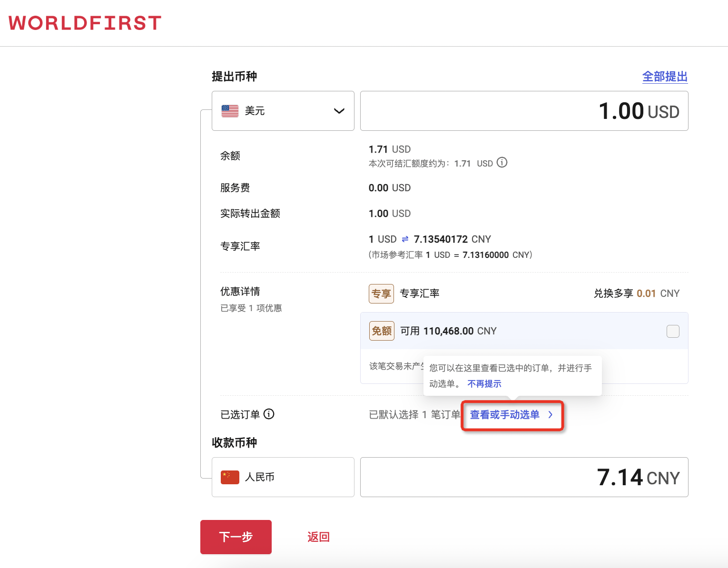Screen dimensions: 728x568
Task: Click the info icon beside 已选订单
Action: coord(269,414)
